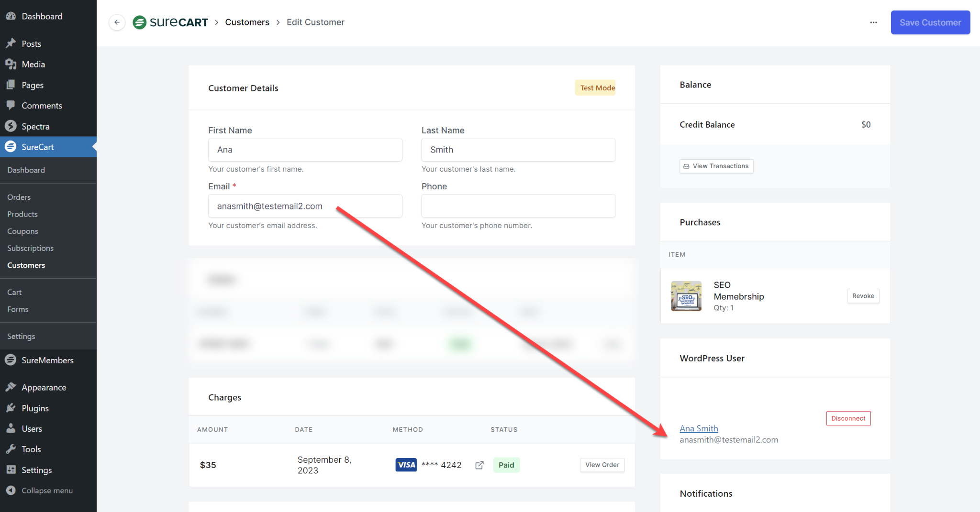Revoke the SEO Membership purchase
Image resolution: width=980 pixels, height=512 pixels.
(x=863, y=296)
